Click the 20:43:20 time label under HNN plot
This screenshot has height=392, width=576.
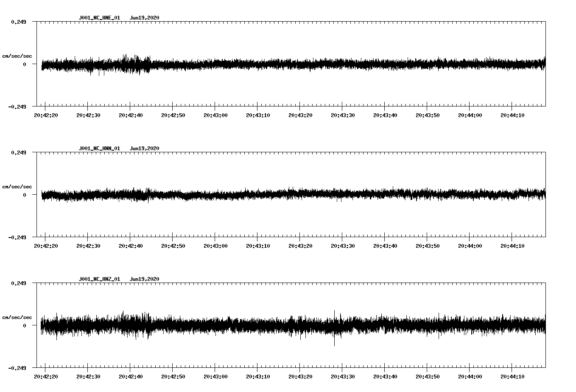coord(300,246)
